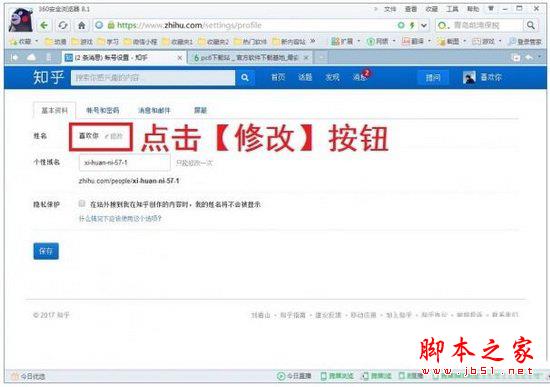Go to the browser Home icon

click(x=82, y=25)
